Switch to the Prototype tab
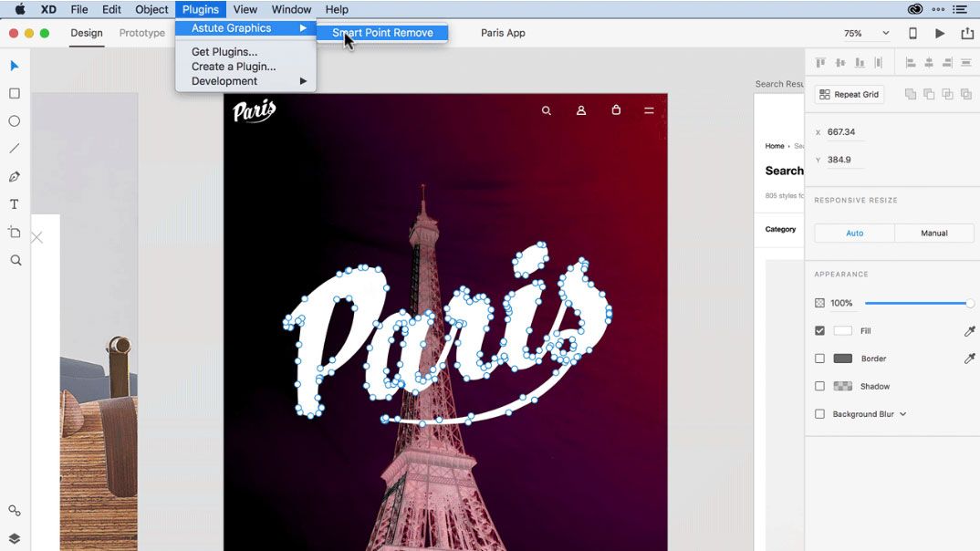 141,33
